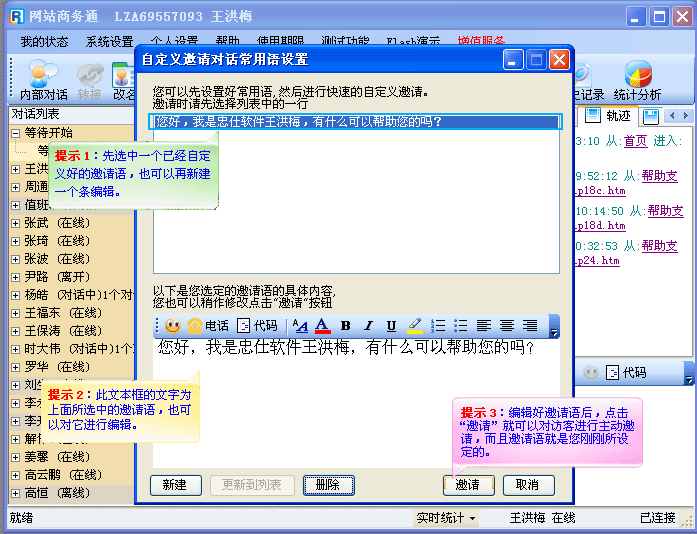Insert code with the 代码 toolbar button

[257, 326]
